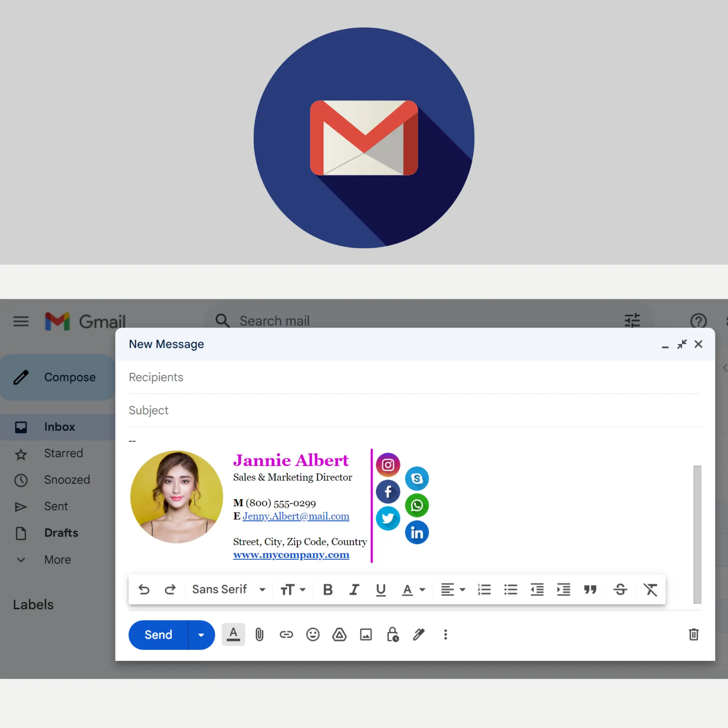Open the Sans Serif font dropdown
Viewport: 728px width, 728px height.
[x=228, y=589]
